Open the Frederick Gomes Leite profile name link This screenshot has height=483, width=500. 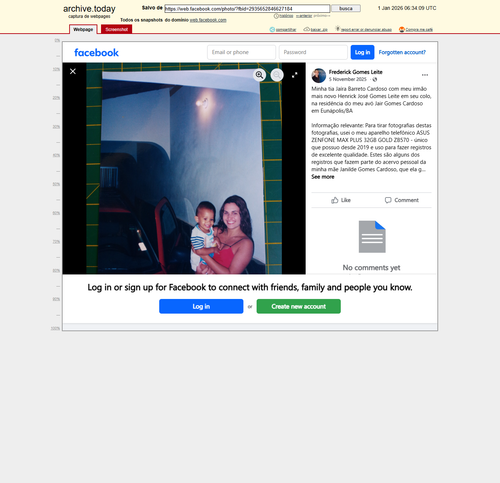click(355, 72)
